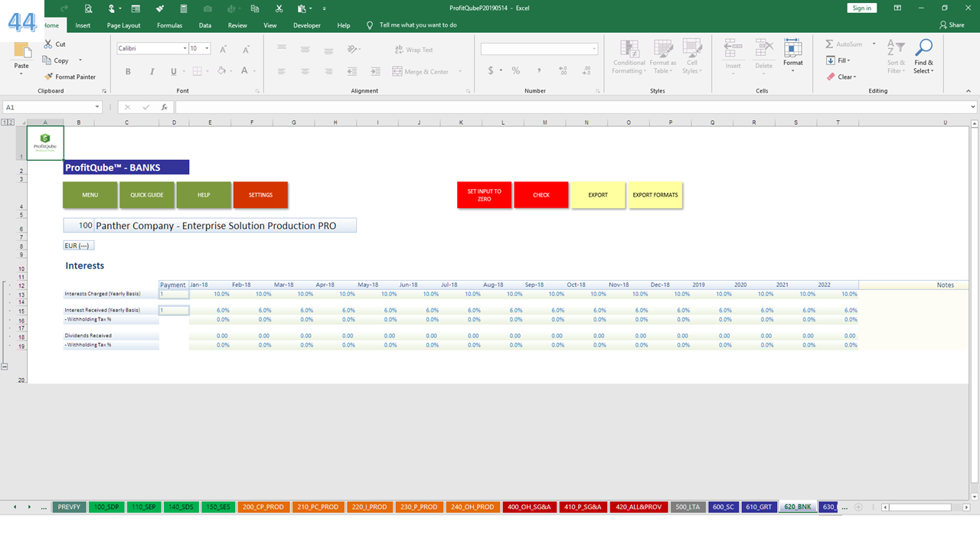Click the red CHECK button
This screenshot has height=551, width=980.
pos(541,195)
